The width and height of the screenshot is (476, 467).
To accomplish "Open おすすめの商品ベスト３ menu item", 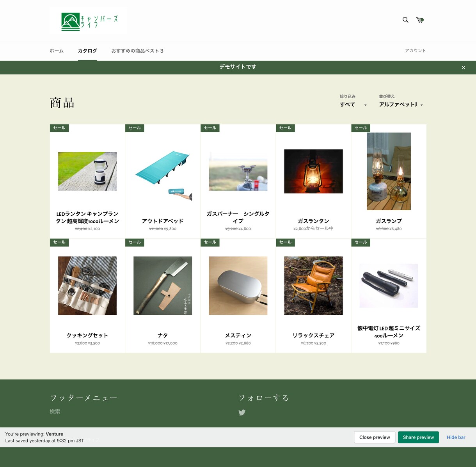I will coord(137,51).
